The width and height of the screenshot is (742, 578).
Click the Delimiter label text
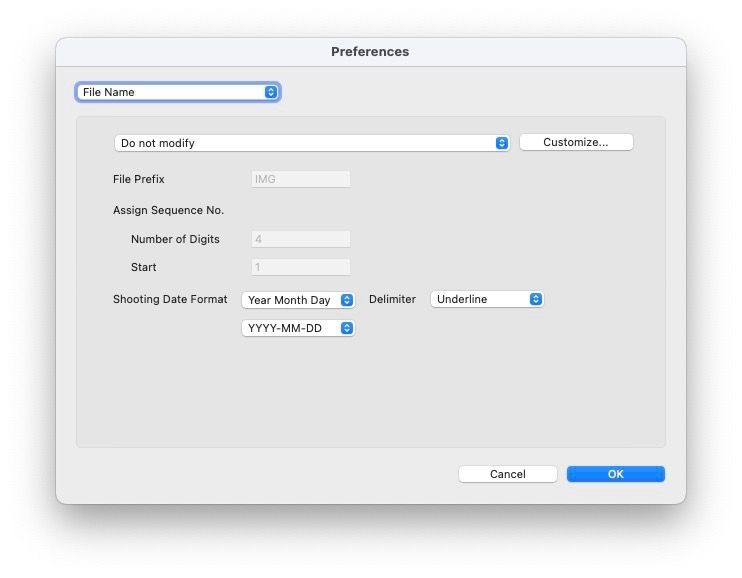click(392, 299)
